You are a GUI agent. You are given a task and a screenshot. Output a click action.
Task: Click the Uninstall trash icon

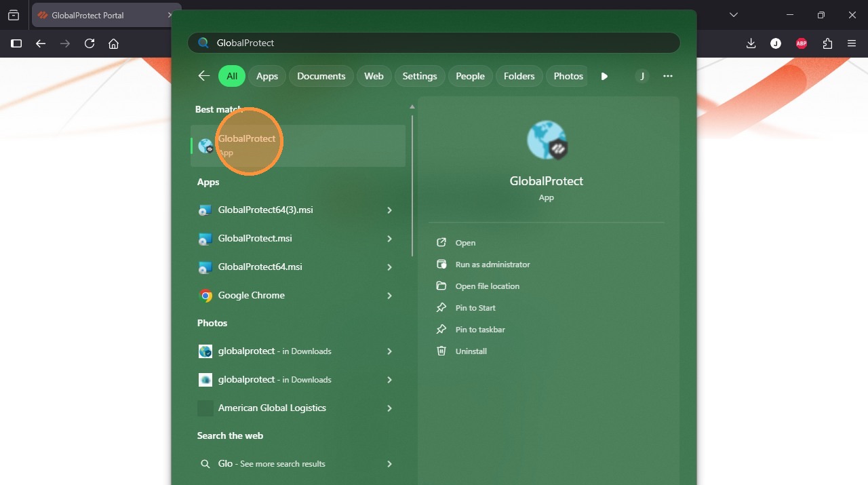pos(441,351)
